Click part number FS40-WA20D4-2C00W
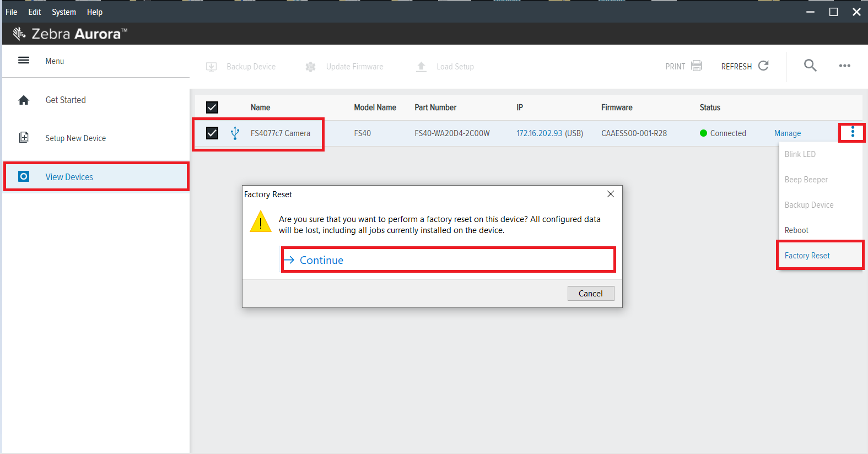Screen dimensions: 868x454 click(x=452, y=133)
